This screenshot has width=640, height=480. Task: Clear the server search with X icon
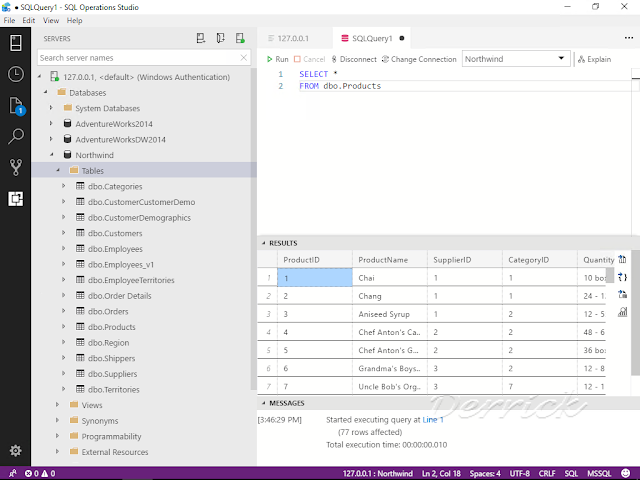tap(244, 58)
